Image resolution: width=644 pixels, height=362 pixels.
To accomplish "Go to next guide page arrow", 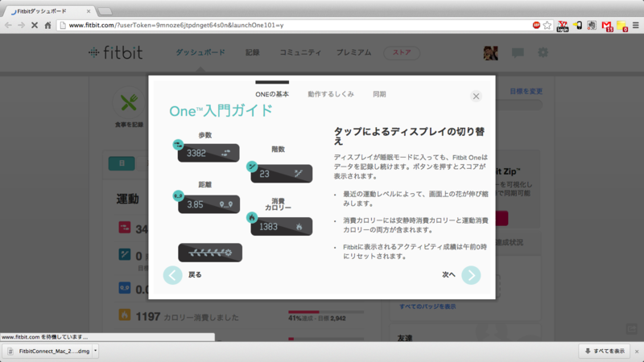I will point(471,275).
